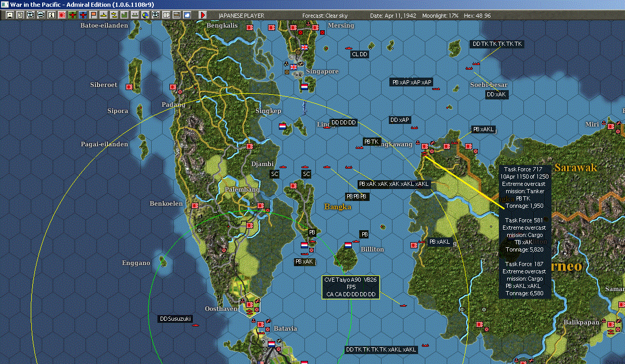Viewport: 625px width, 364px height.
Task: Click the Batavia city label
Action: [x=285, y=329]
